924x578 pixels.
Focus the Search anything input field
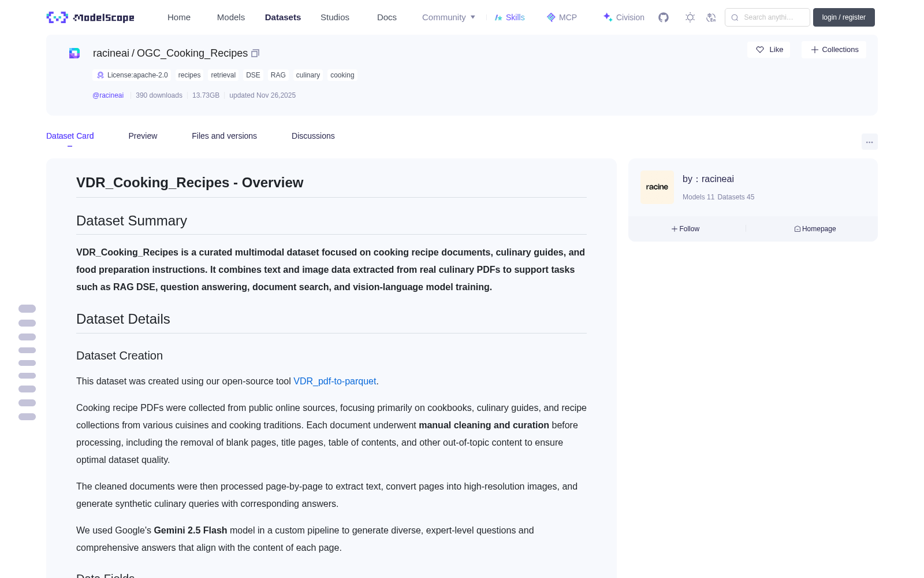767,17
